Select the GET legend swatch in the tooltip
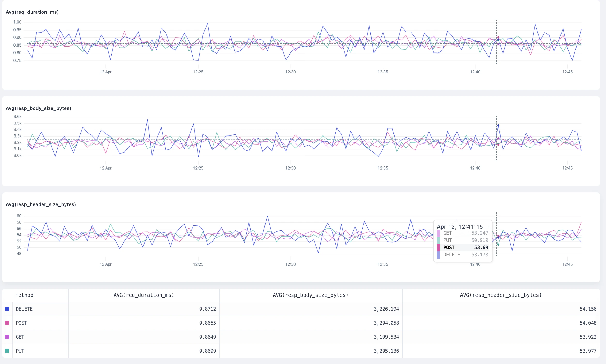606x364 pixels. 439,233
